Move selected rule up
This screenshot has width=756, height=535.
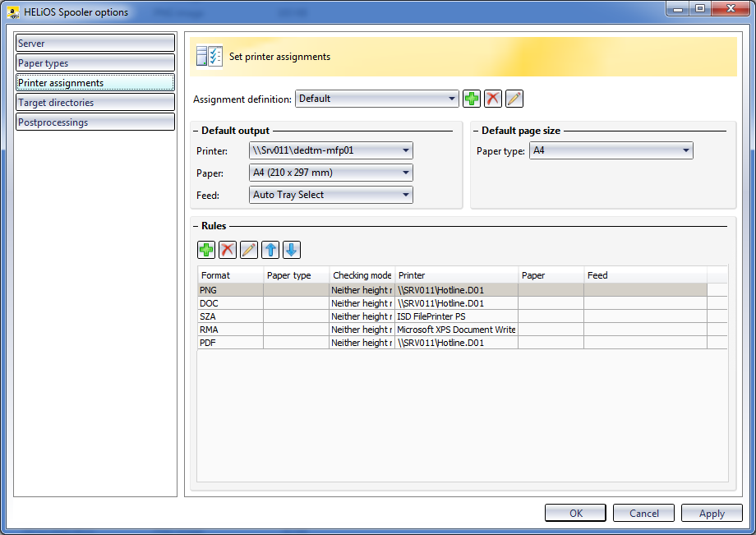pyautogui.click(x=270, y=250)
